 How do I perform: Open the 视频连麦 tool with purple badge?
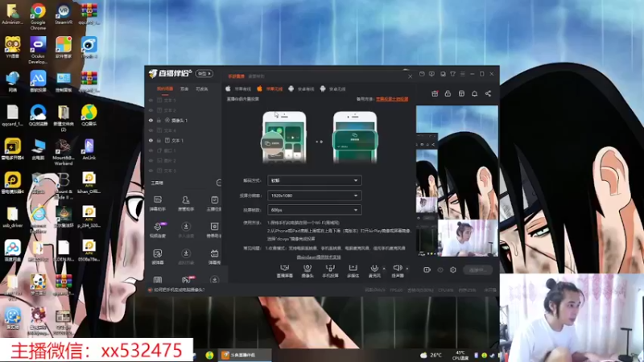pyautogui.click(x=158, y=230)
